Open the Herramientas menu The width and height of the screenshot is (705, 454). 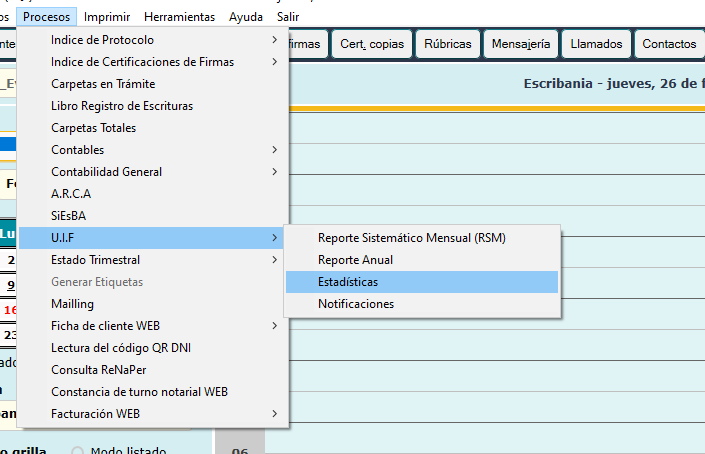click(179, 17)
